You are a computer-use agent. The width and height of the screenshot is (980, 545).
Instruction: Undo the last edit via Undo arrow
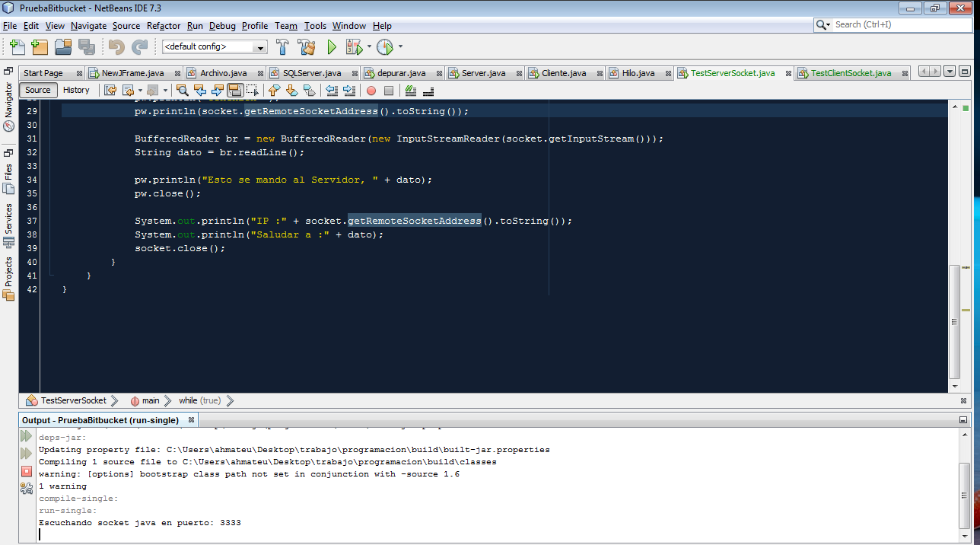[x=117, y=46]
